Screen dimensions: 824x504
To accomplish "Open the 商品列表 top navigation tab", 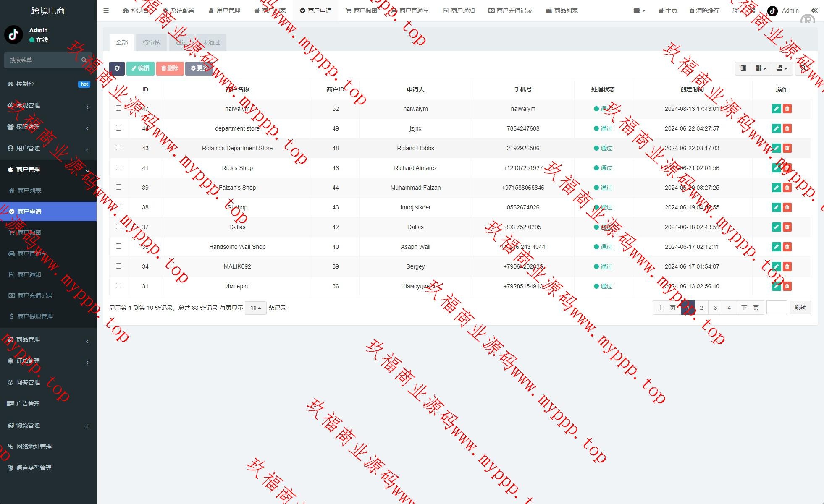I will point(562,10).
